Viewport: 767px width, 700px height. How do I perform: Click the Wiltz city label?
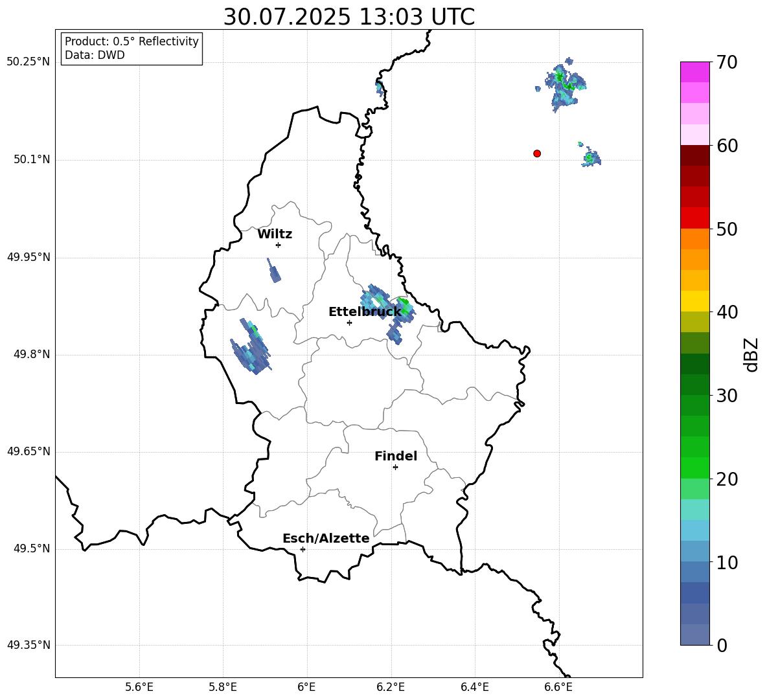pos(275,234)
